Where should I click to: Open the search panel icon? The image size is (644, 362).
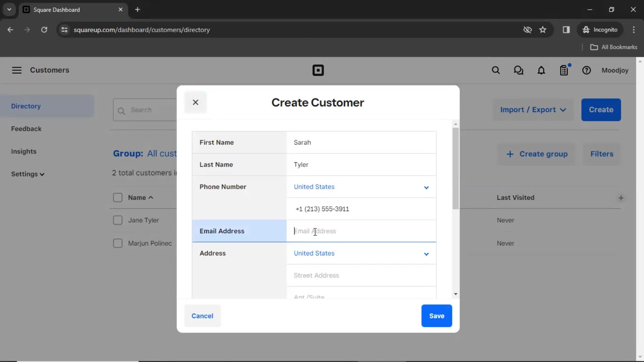tap(495, 70)
